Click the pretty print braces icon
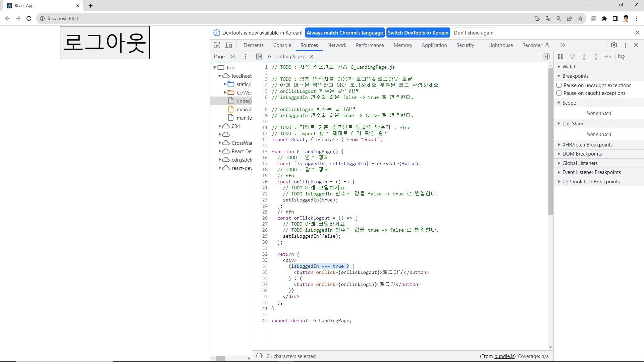Screen dimensions: 644x362 pyautogui.click(x=259, y=356)
